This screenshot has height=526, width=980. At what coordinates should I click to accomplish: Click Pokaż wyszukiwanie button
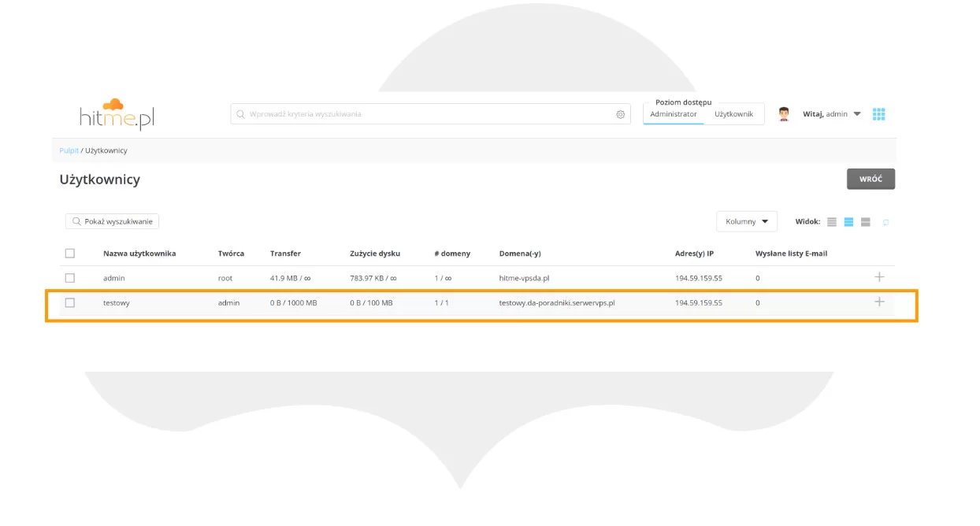coord(113,221)
